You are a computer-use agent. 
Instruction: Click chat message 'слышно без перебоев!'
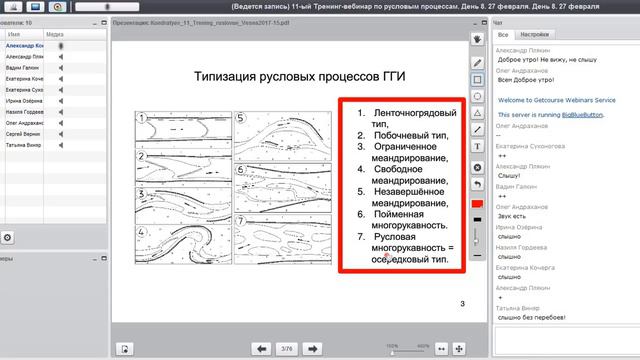532,318
